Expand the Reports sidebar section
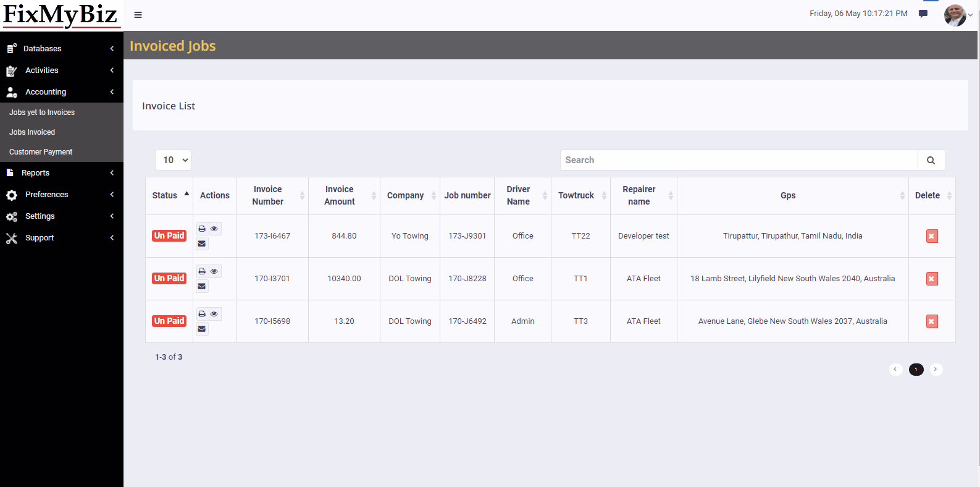The image size is (980, 487). tap(61, 173)
